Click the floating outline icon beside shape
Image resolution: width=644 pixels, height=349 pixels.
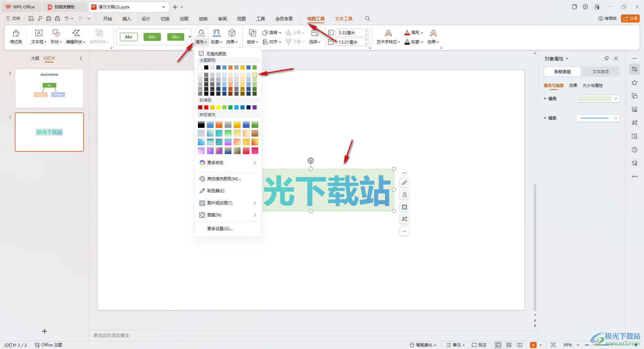coord(405,207)
